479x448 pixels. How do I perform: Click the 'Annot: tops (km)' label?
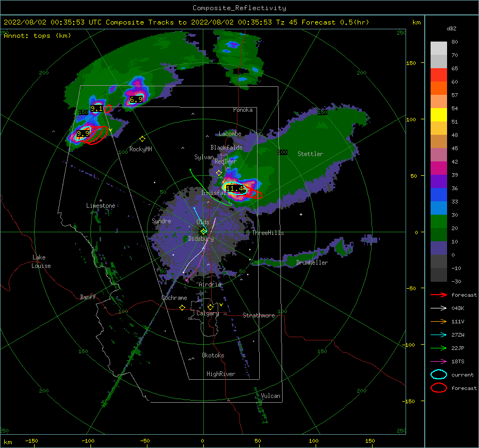click(x=38, y=36)
